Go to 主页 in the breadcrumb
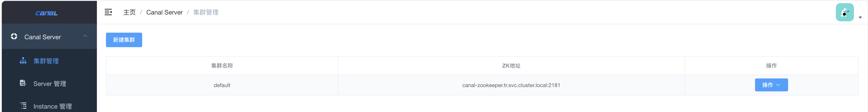The height and width of the screenshot is (112, 868). [x=129, y=12]
